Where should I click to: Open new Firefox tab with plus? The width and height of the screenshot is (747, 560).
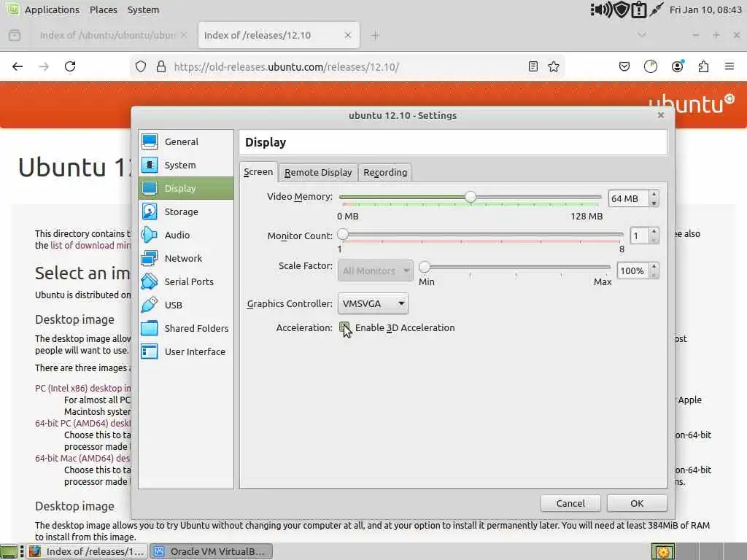[x=375, y=35]
